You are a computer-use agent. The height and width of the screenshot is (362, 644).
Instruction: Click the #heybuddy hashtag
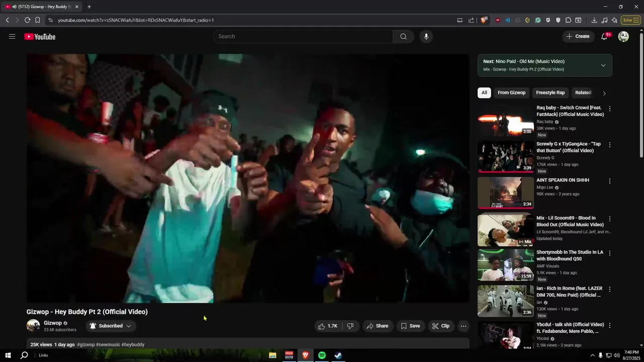[x=133, y=345]
